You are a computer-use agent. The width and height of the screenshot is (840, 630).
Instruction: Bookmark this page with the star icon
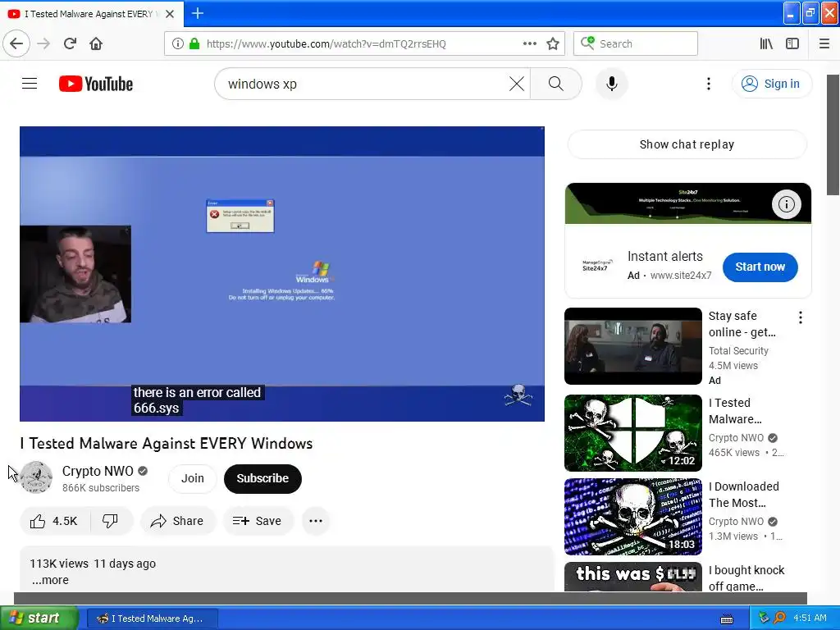(x=553, y=43)
